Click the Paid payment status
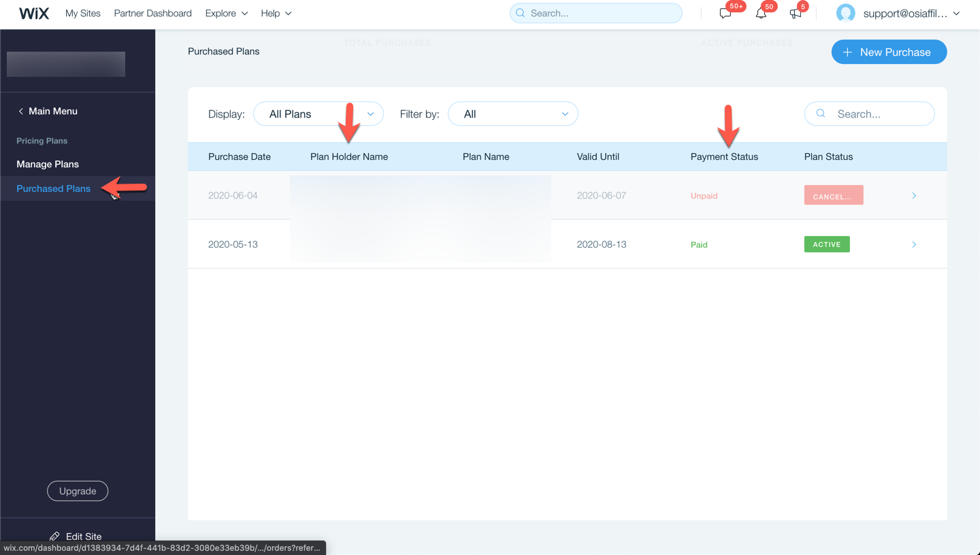This screenshot has height=555, width=980. click(x=699, y=245)
